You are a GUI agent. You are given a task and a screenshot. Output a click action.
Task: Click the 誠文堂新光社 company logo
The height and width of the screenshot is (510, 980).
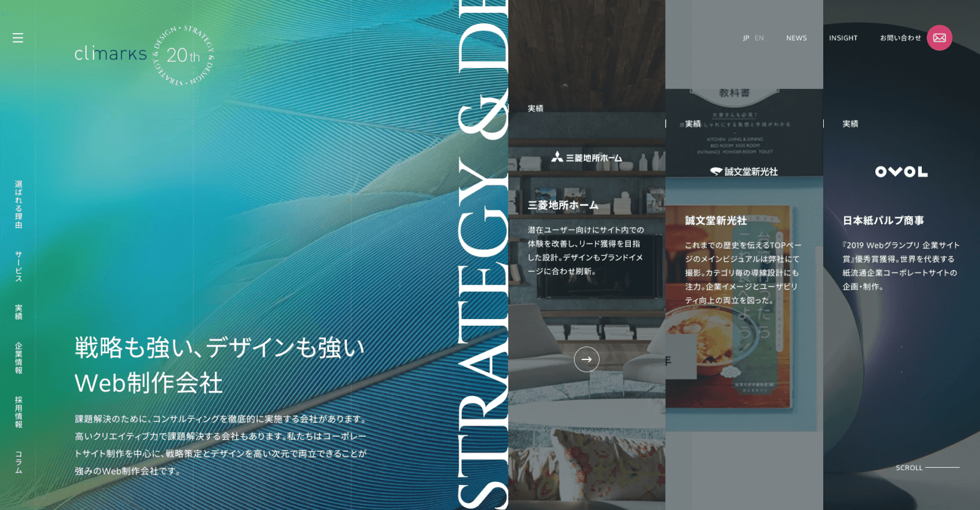tap(744, 172)
